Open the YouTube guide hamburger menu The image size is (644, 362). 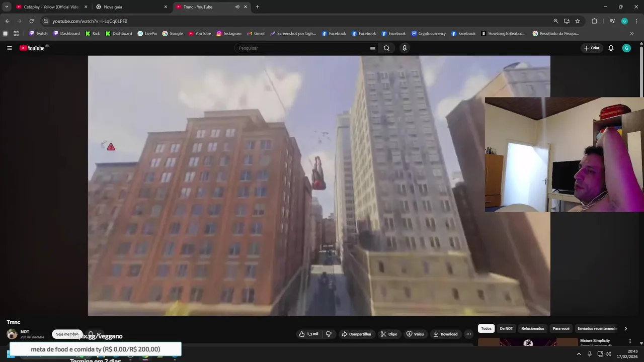tap(10, 48)
